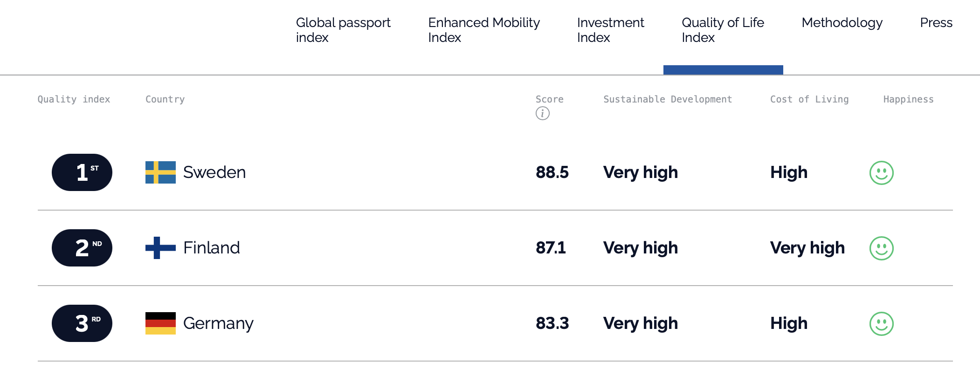Screen dimensions: 980x369
Task: Click Sweden's happiness smiley face
Action: [881, 173]
